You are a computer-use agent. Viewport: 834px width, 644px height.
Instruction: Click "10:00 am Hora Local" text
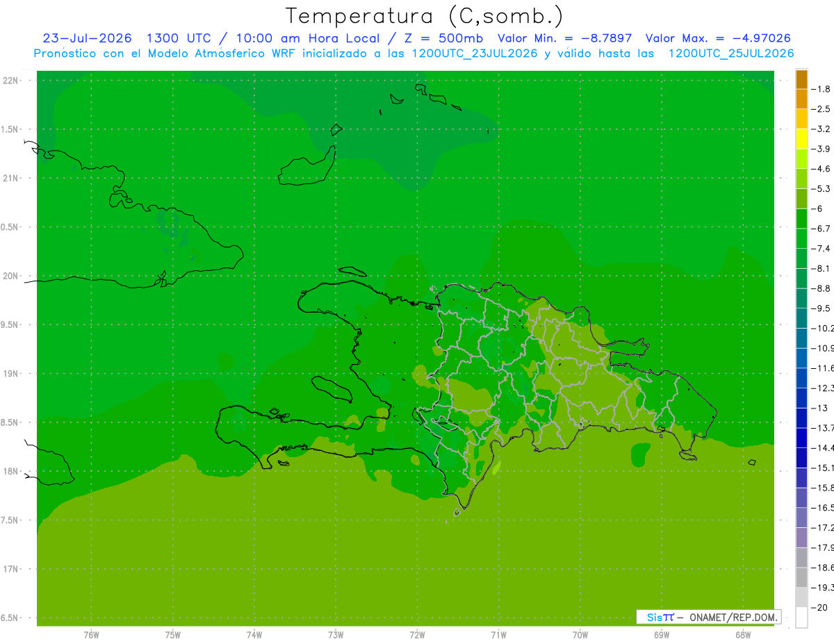pyautogui.click(x=306, y=38)
